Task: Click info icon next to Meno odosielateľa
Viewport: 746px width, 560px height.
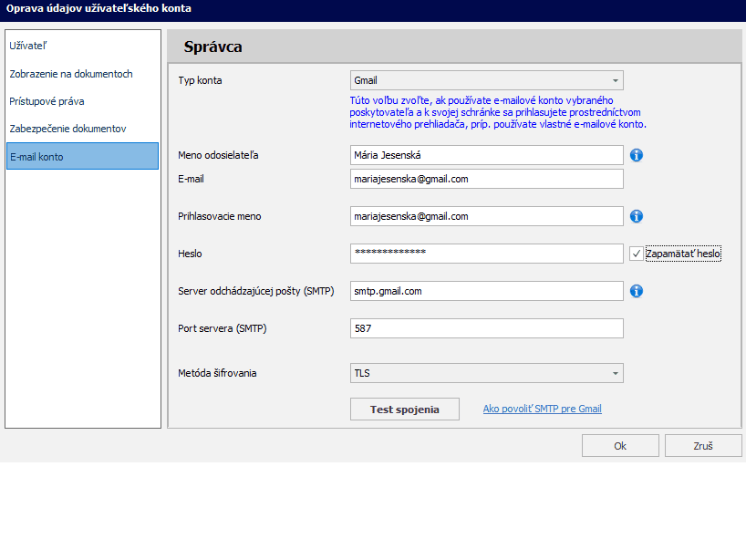Action: coord(637,155)
